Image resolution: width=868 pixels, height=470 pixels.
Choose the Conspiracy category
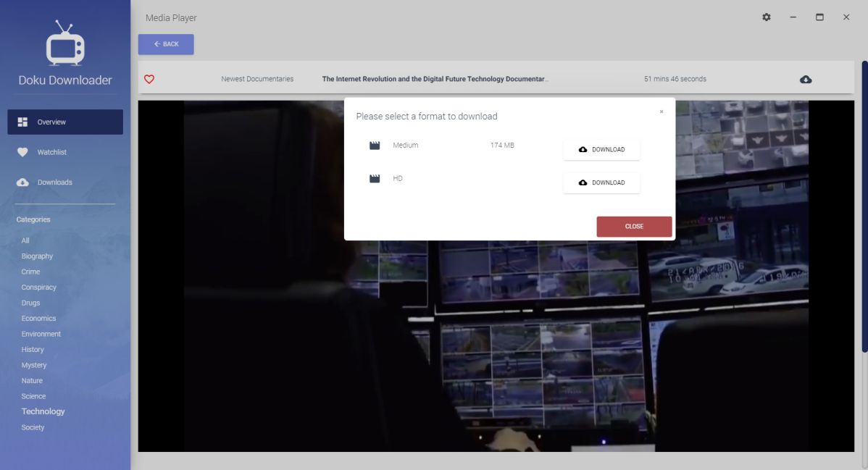click(38, 288)
